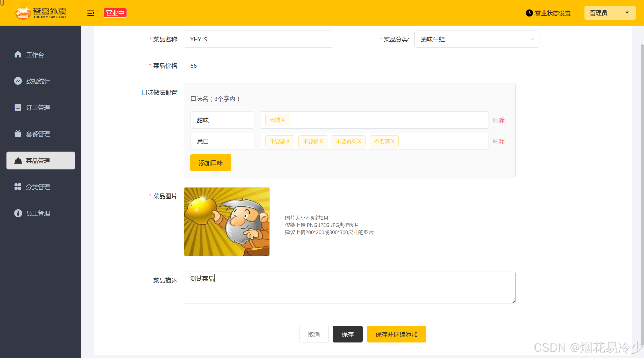Image resolution: width=644 pixels, height=358 pixels.
Task: Remove the 无糖 flavor tag
Action: 283,120
